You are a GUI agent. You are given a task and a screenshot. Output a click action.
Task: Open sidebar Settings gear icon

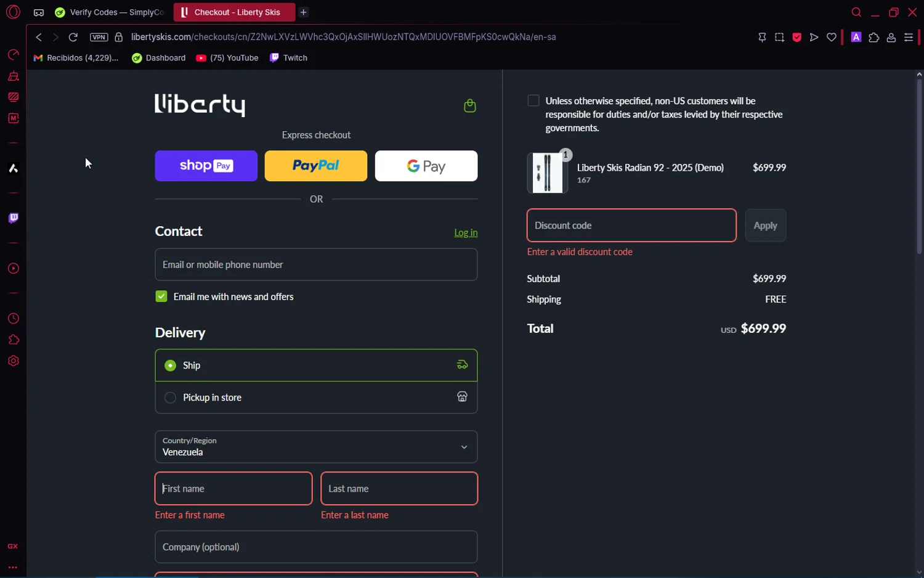13,361
